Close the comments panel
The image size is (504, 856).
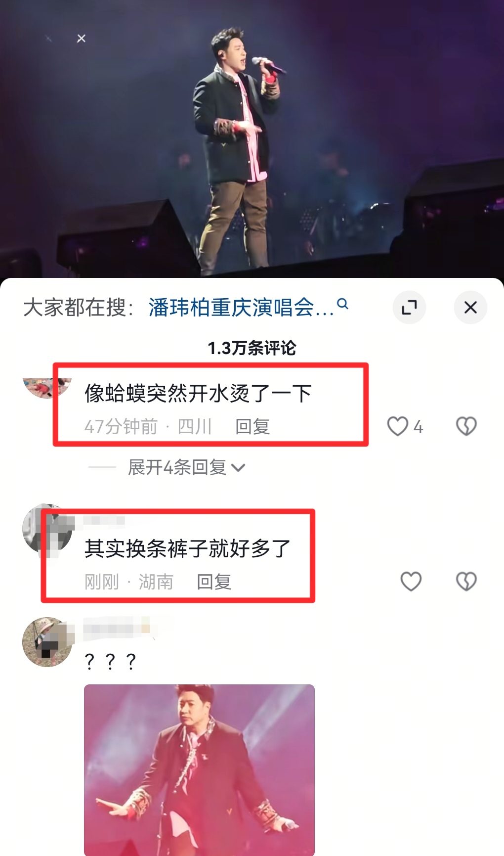[470, 308]
